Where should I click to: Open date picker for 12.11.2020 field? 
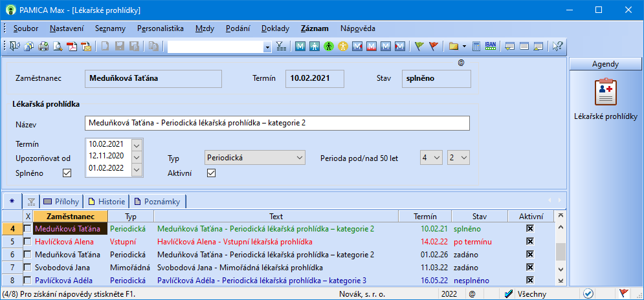[x=137, y=156]
